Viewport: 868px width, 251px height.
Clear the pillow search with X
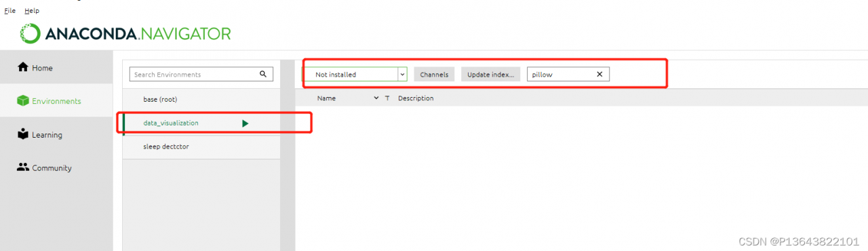[599, 75]
